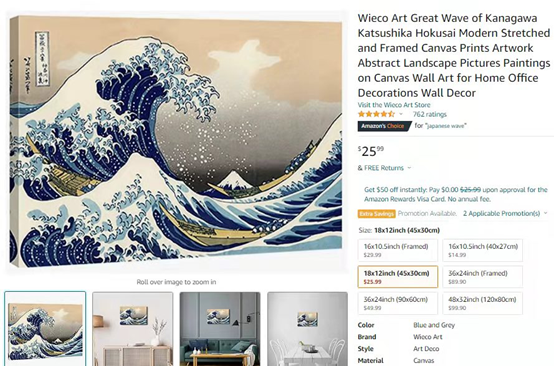This screenshot has height=366, width=554.
Task: Click the "japanese wave" search term link
Action: (x=446, y=126)
